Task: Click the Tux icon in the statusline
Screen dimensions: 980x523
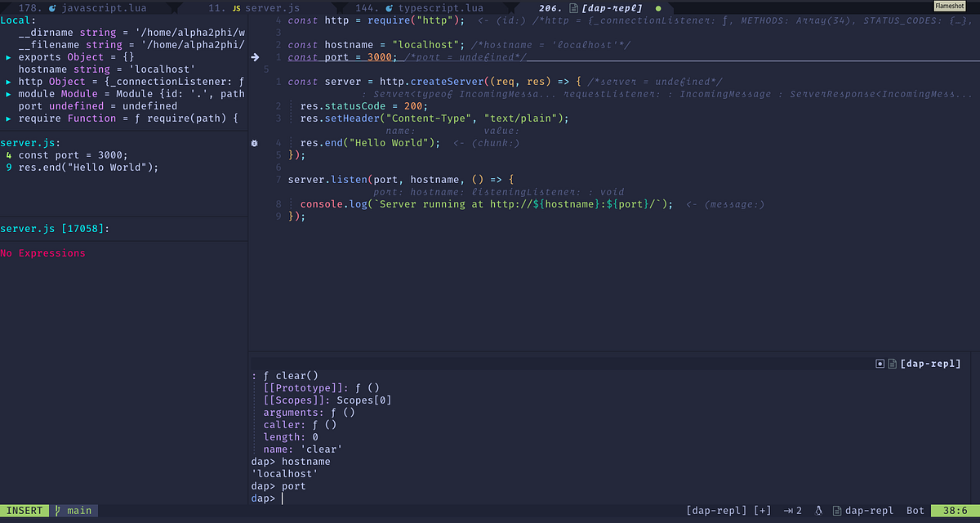Action: pos(819,510)
